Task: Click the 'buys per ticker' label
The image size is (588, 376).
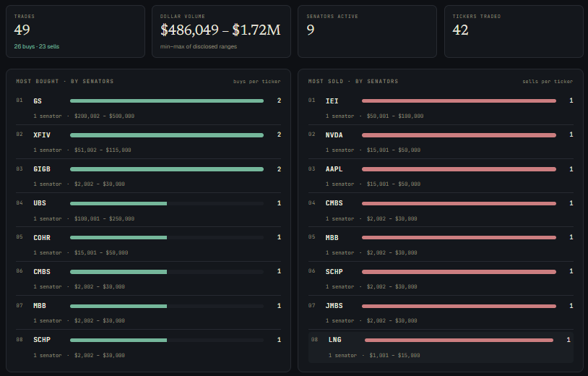Action: coord(257,82)
